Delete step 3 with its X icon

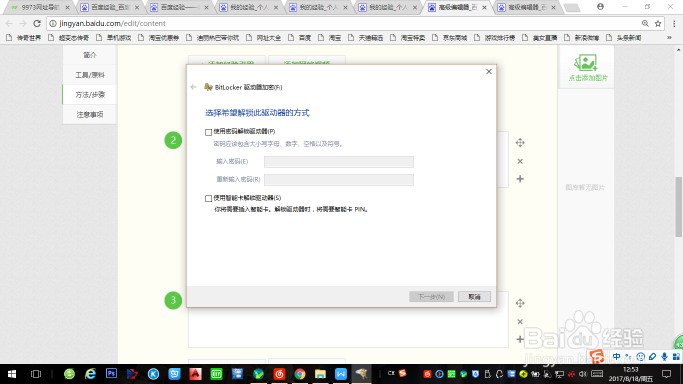(520, 322)
